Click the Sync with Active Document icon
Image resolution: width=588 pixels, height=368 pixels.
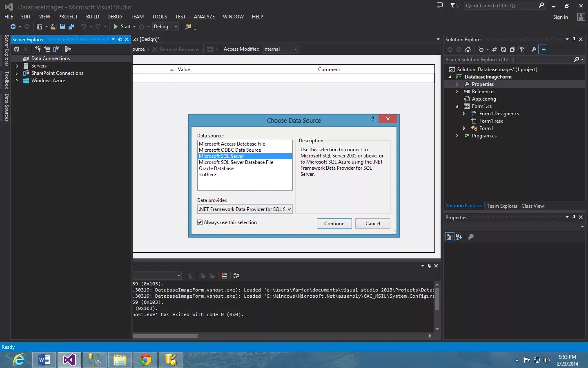(494, 49)
